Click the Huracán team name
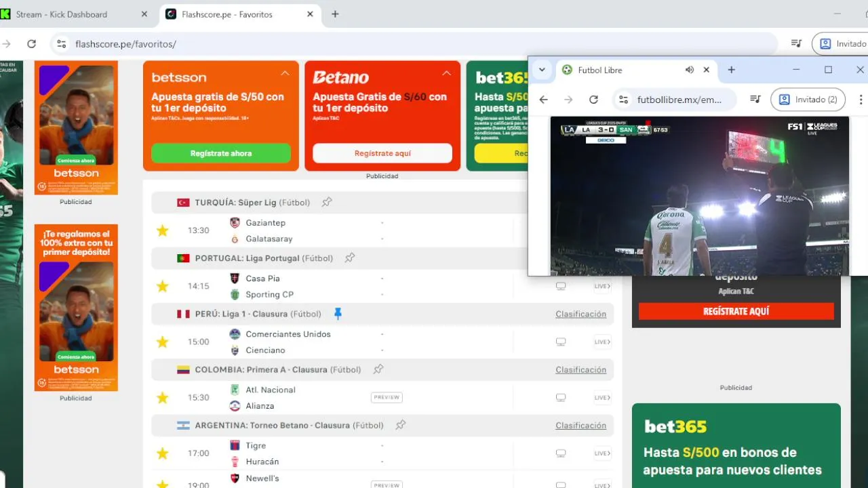The image size is (868, 488). (262, 462)
